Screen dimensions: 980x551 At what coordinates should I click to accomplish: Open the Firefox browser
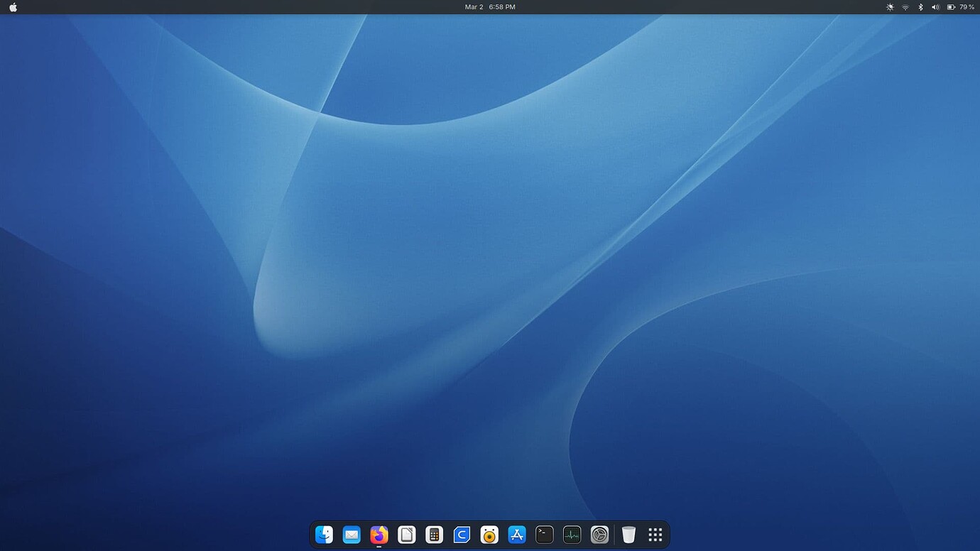point(379,535)
